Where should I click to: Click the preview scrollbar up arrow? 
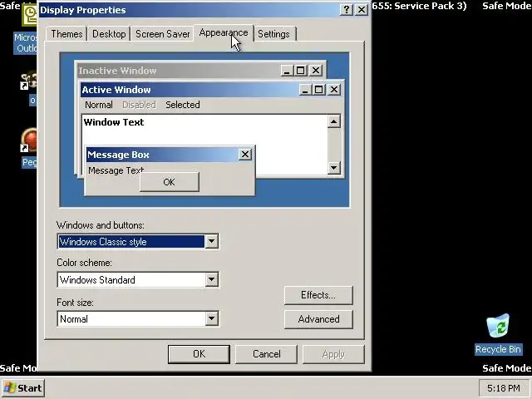pos(334,121)
